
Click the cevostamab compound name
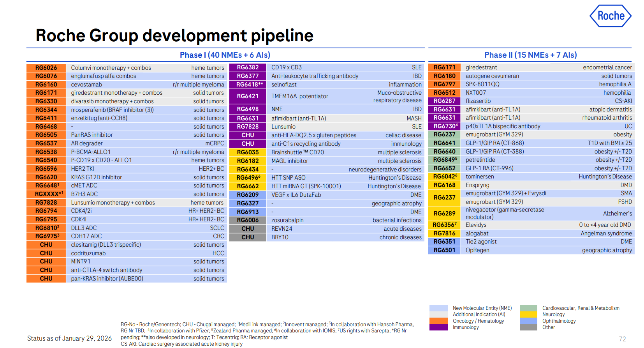[x=86, y=85]
